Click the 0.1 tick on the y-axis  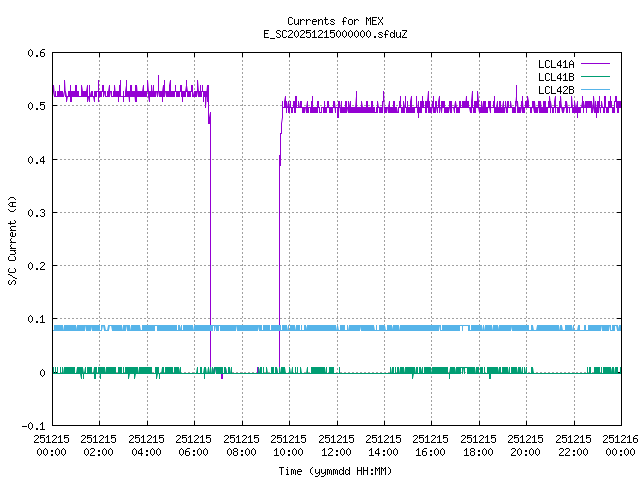point(35,320)
